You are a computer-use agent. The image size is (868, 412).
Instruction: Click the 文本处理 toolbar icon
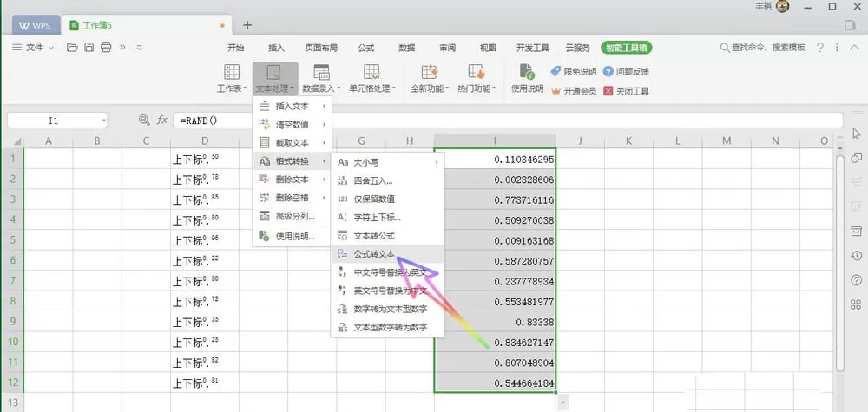[274, 72]
